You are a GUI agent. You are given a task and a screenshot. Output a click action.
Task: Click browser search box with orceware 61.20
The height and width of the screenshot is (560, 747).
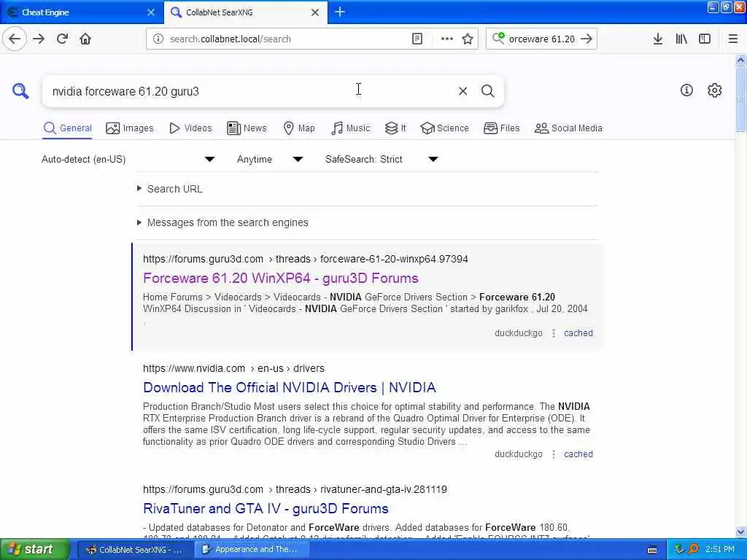pos(541,39)
